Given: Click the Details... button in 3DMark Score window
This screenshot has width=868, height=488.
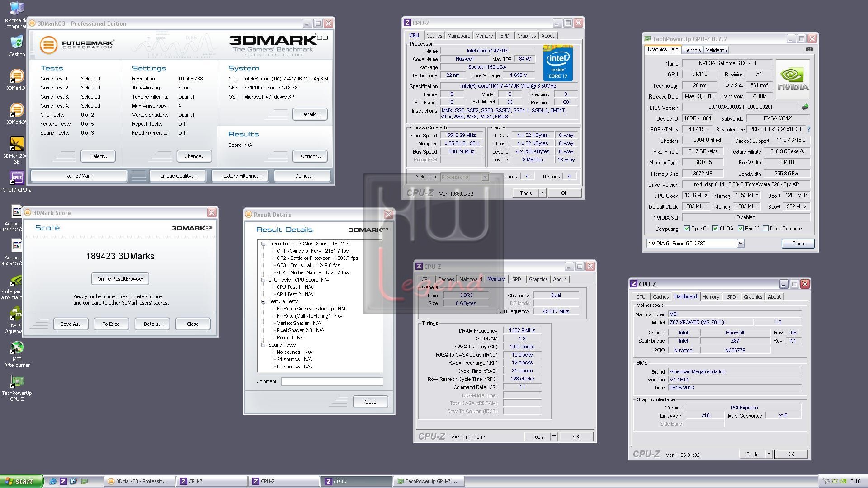Looking at the screenshot, I should (153, 324).
